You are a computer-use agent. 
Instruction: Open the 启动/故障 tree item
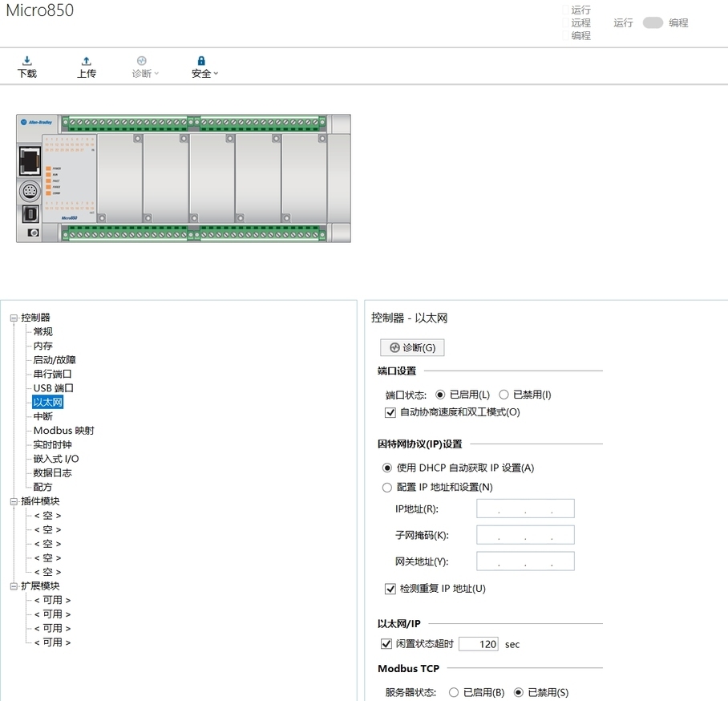[x=55, y=360]
